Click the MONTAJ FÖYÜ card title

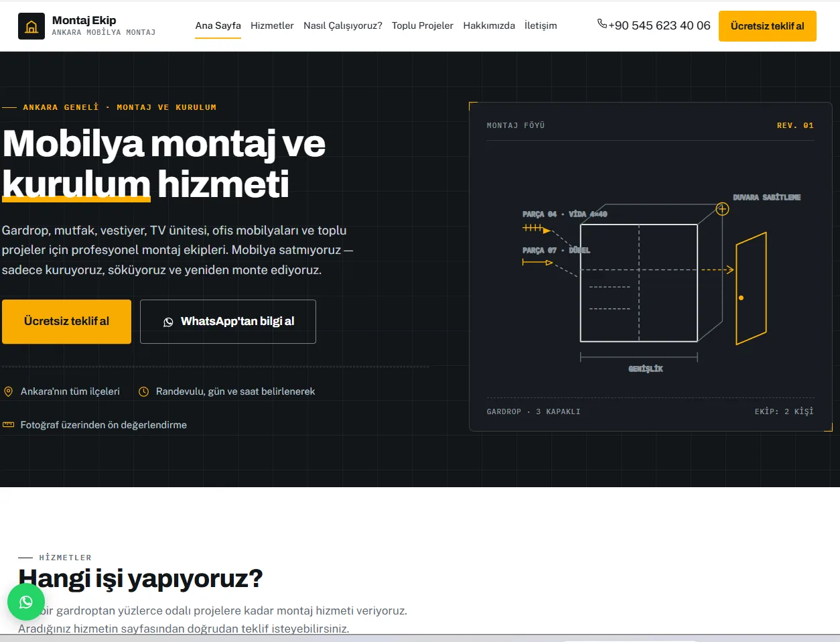tap(516, 125)
